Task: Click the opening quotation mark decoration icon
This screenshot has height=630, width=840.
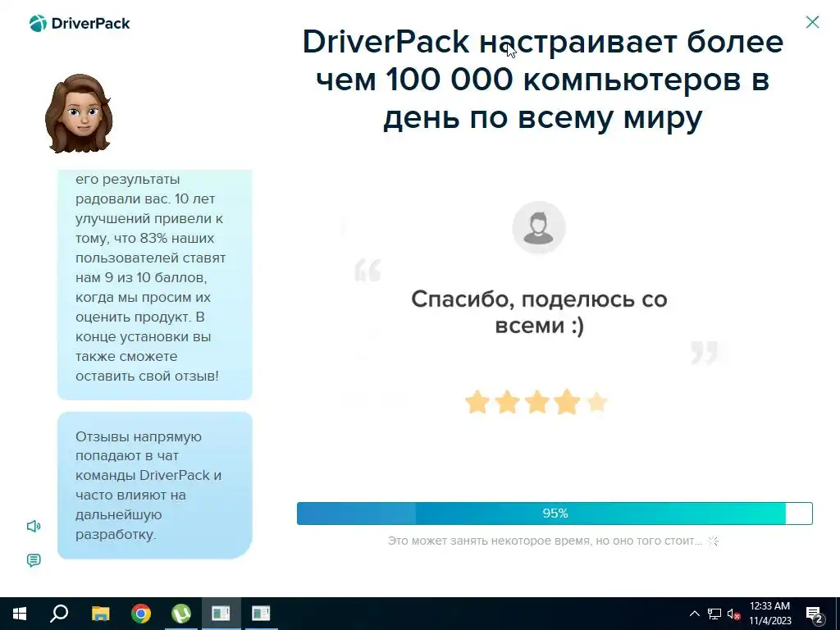Action: coord(368,270)
